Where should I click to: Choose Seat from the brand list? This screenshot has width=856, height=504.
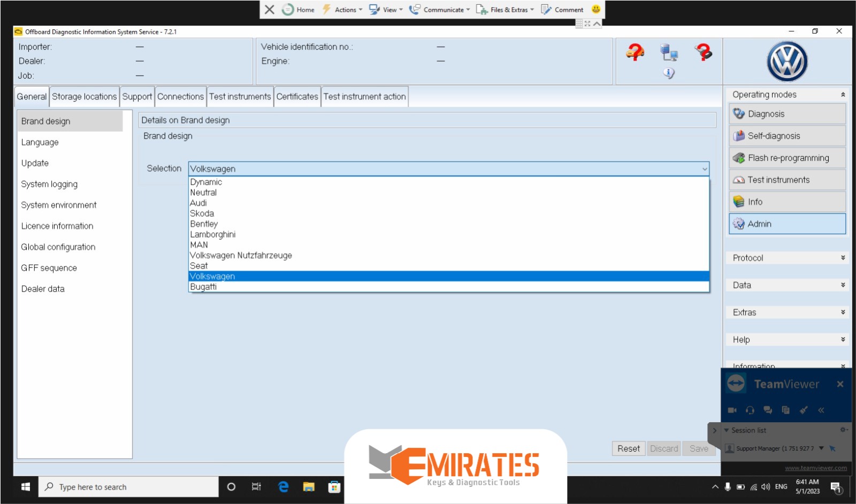tap(449, 266)
